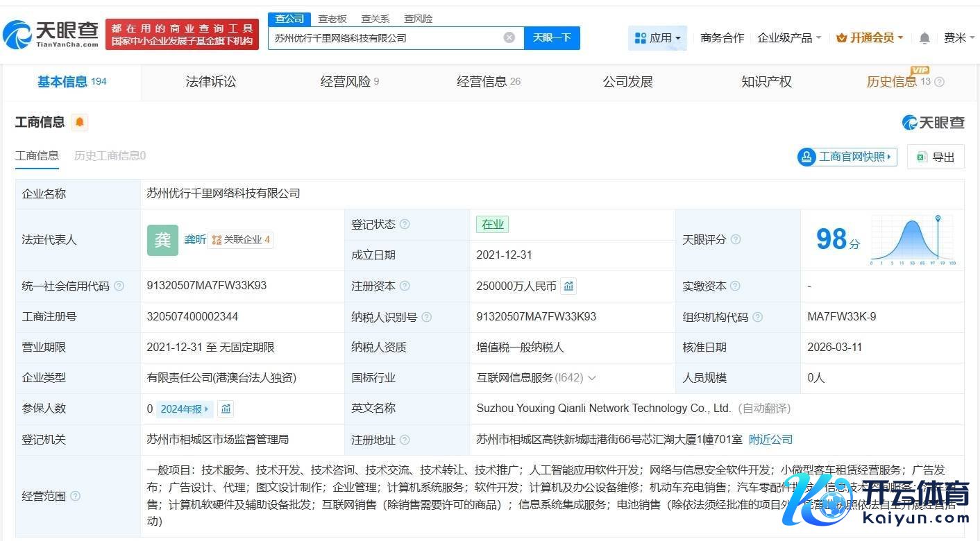Open chart icon next to 注册资本 value
This screenshot has width=980, height=541.
pos(568,286)
